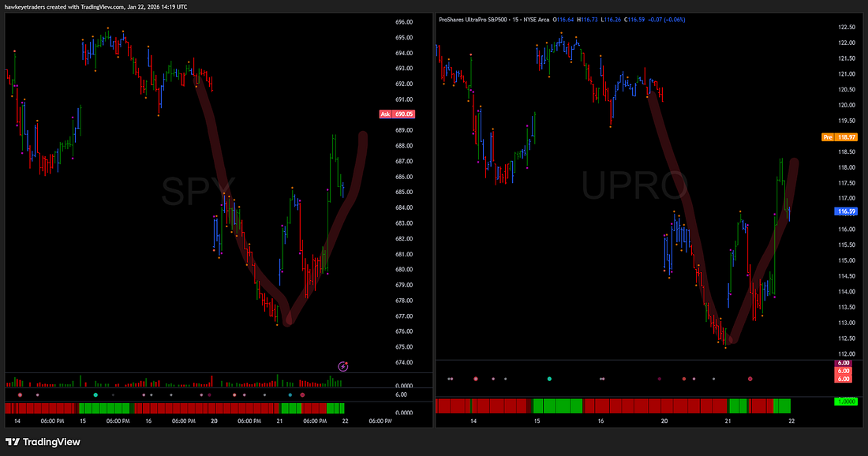Click the 680.00 price on SPY axis

point(404,270)
